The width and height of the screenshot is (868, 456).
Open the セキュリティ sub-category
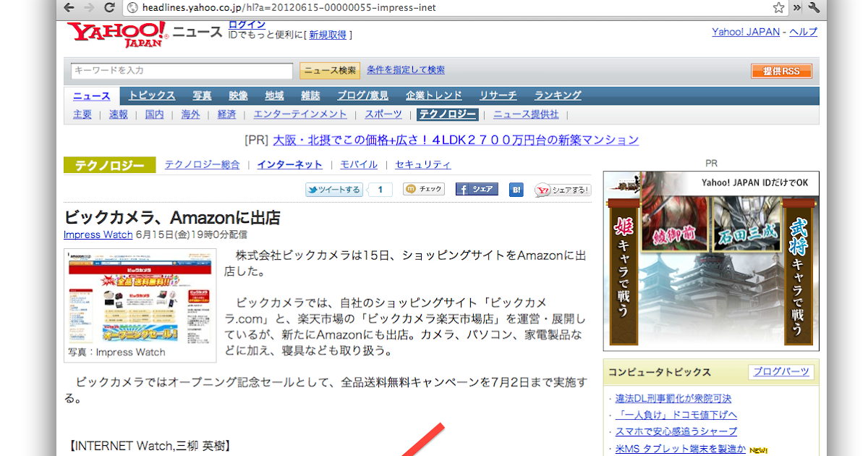(x=423, y=164)
